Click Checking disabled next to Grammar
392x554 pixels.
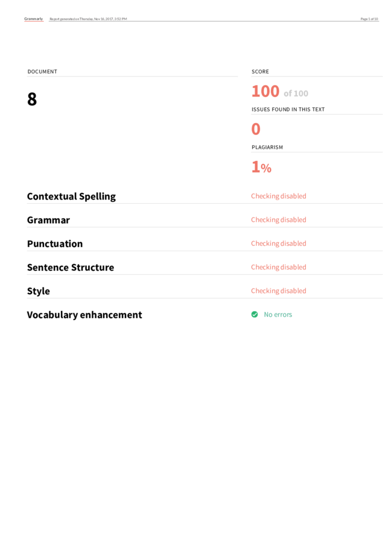[x=279, y=220]
